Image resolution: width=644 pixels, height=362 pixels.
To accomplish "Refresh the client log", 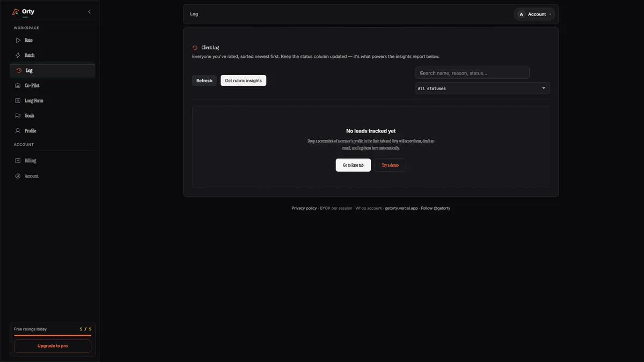I will tap(204, 80).
